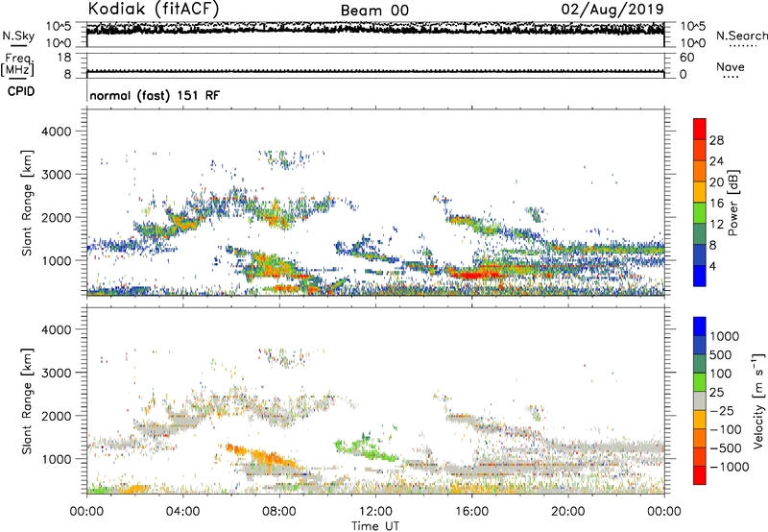The width and height of the screenshot is (768, 532).
Task: Click the noise trace in the N.Sky panel
Action: click(x=375, y=30)
